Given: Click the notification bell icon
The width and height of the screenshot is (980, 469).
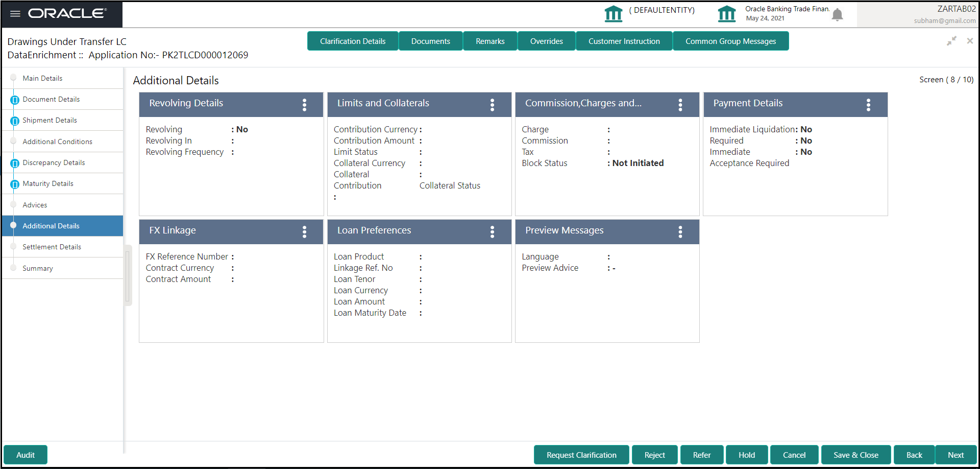Looking at the screenshot, I should tap(837, 15).
